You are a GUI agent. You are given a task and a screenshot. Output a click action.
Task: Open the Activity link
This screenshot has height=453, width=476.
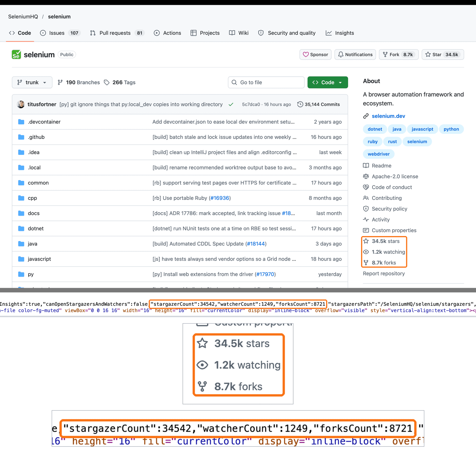click(376, 220)
